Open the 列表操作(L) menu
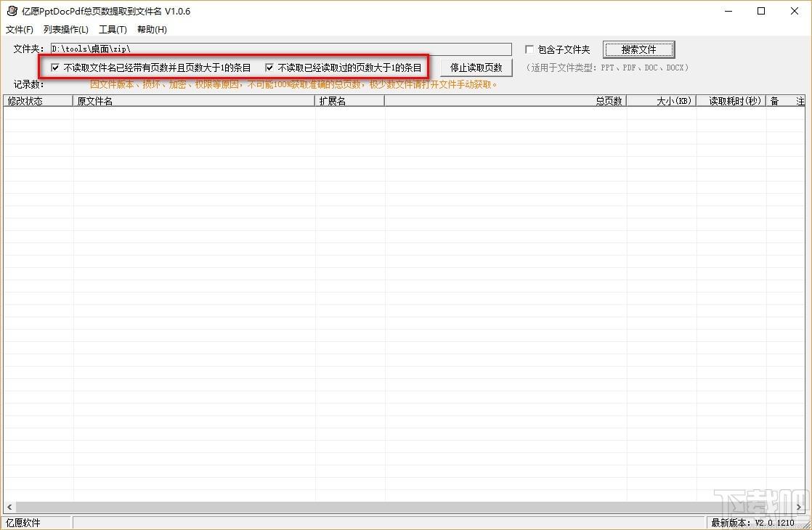The width and height of the screenshot is (812, 530). click(66, 30)
